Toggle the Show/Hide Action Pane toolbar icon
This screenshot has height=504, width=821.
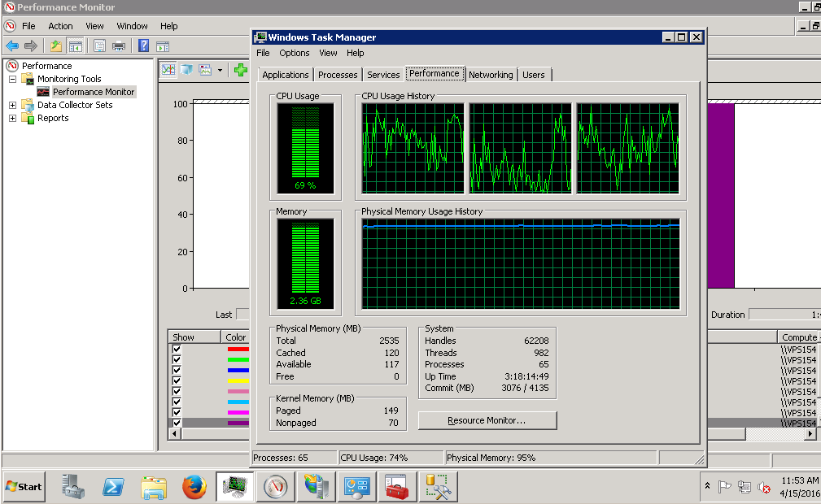pyautogui.click(x=163, y=46)
